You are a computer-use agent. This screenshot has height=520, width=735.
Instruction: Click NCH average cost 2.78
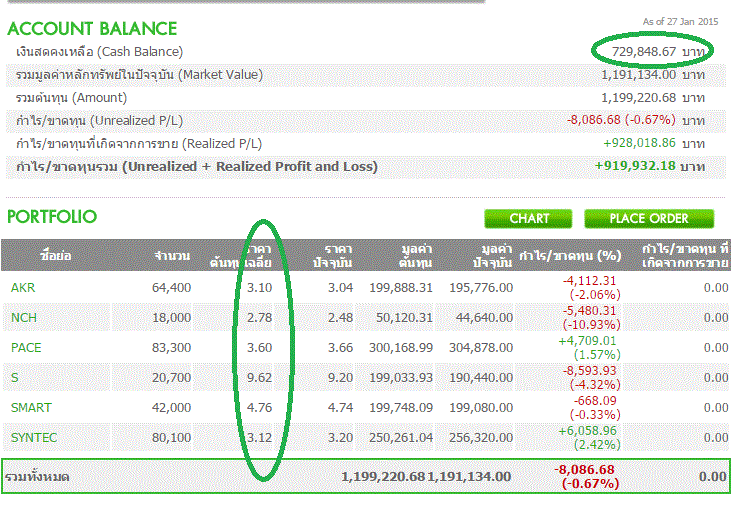[259, 317]
